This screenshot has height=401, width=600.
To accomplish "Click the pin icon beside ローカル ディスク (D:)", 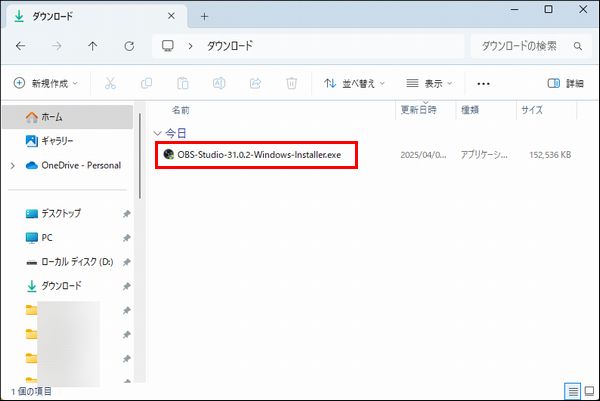I will pos(127,262).
